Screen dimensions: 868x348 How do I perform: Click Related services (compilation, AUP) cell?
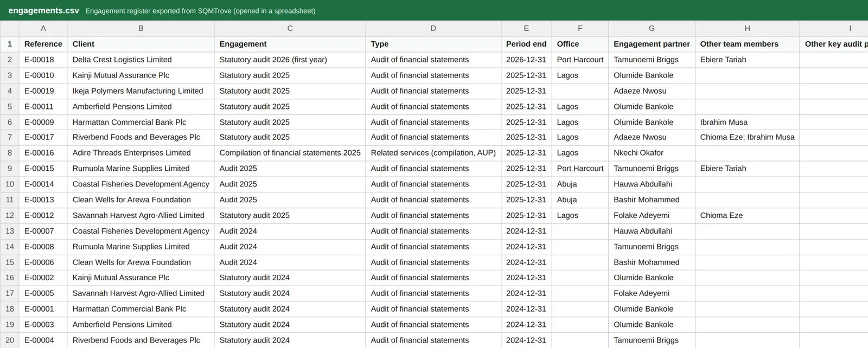[x=433, y=153]
